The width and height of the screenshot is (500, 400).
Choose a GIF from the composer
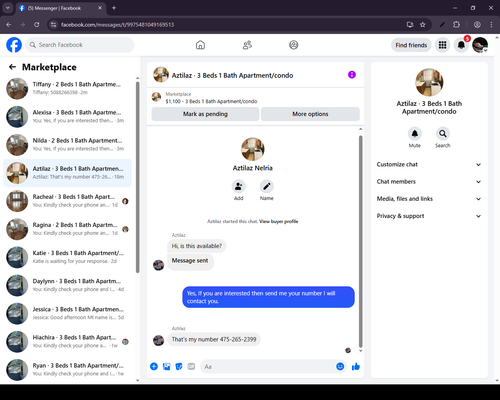191,367
